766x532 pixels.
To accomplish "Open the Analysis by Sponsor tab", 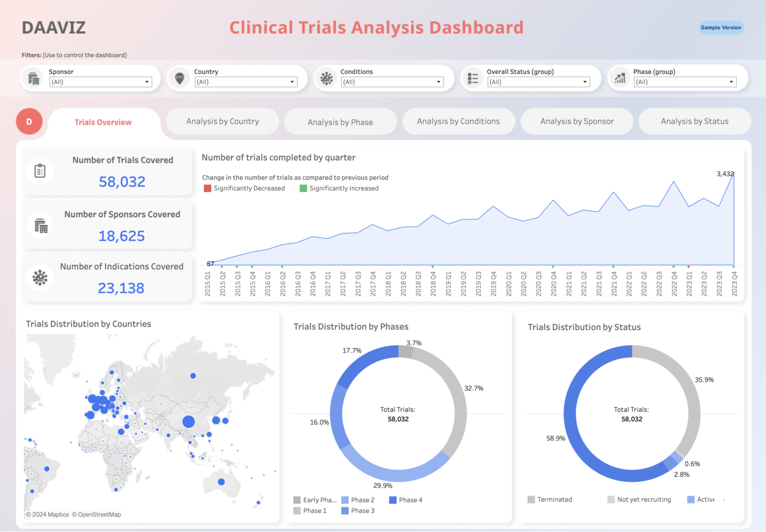I will [577, 121].
